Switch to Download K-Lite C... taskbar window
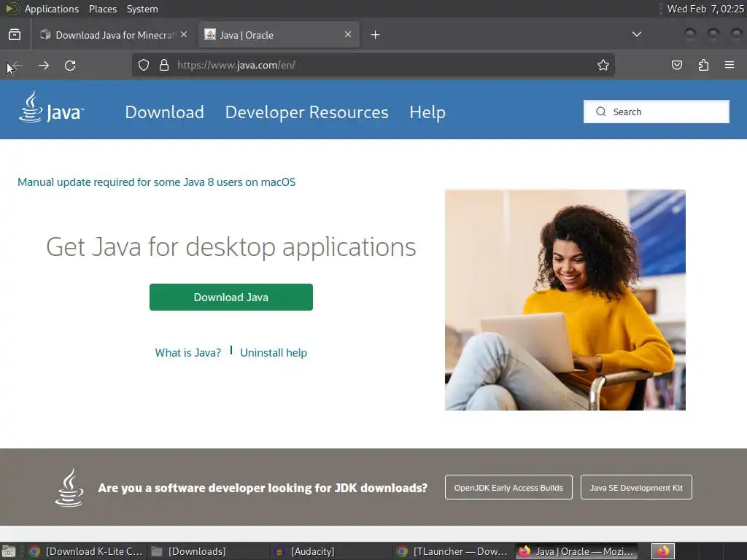 point(86,551)
